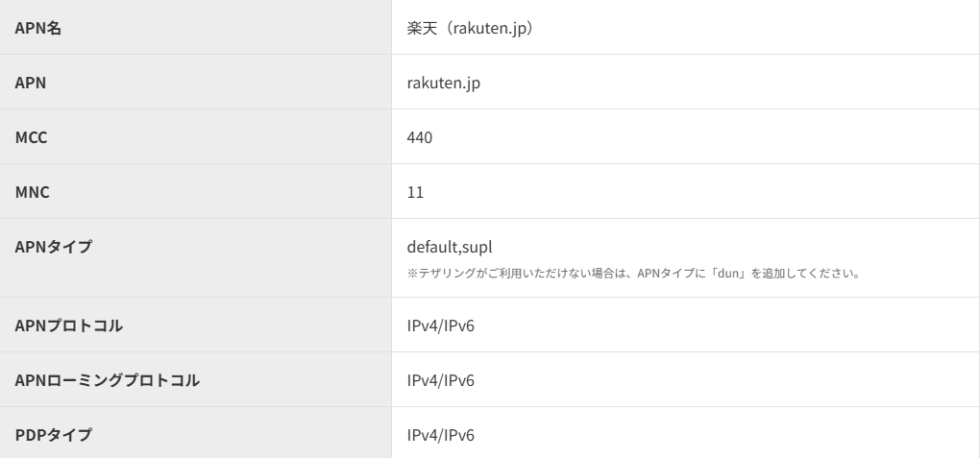Screen dimensions: 980x458
Task: Click the APN row header cell
Action: tap(31, 83)
